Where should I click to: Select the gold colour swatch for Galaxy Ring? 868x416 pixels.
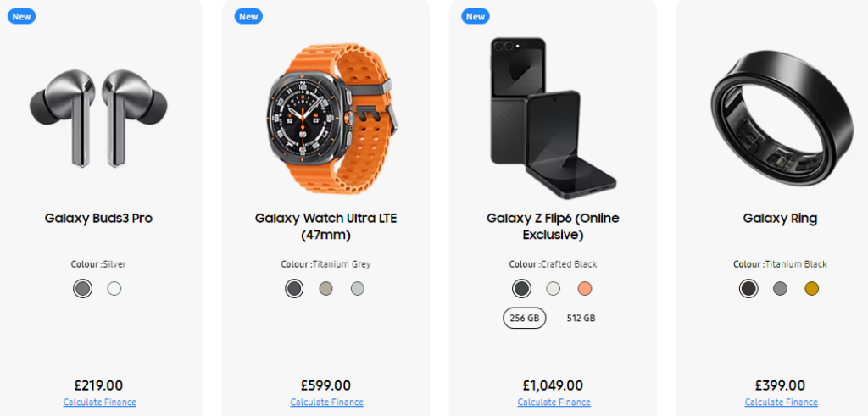click(x=812, y=289)
